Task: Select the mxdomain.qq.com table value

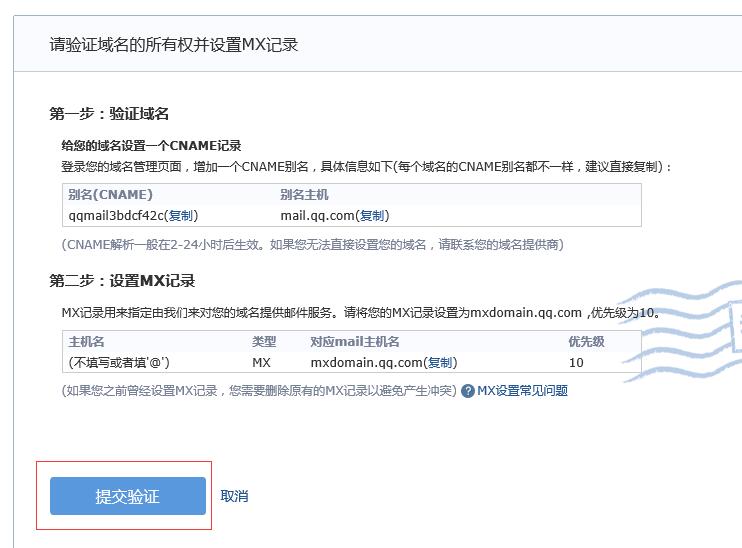Action: click(x=366, y=363)
